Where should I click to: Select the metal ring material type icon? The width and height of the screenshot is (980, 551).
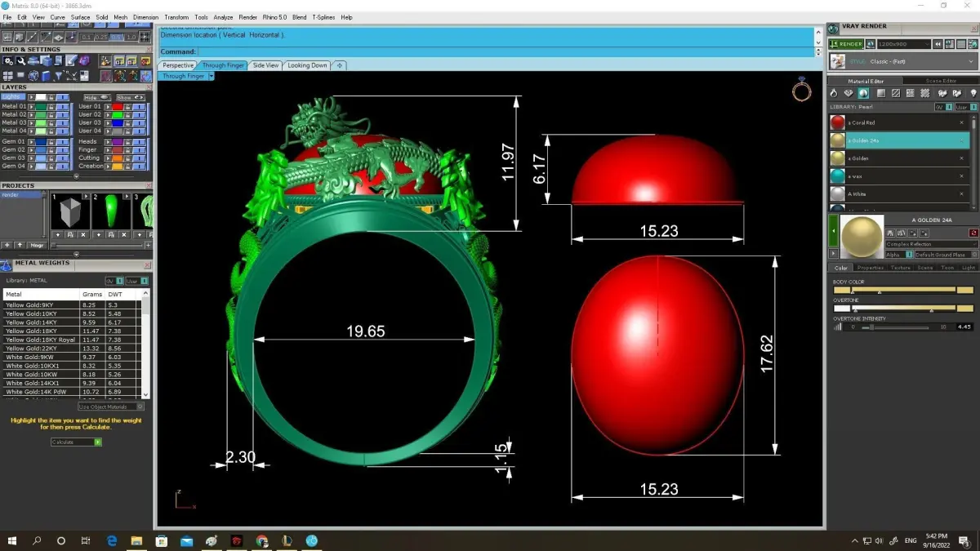[834, 93]
